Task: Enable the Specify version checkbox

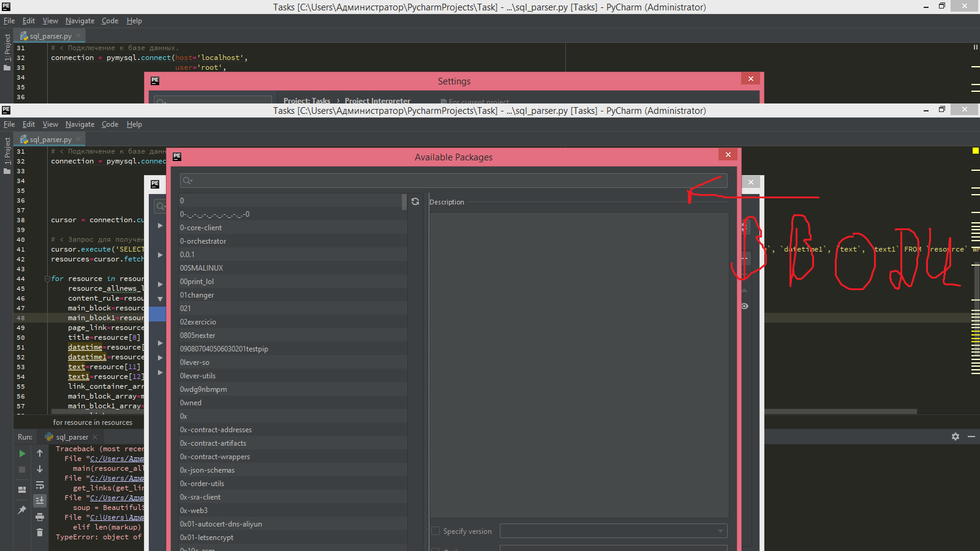Action: tap(435, 531)
